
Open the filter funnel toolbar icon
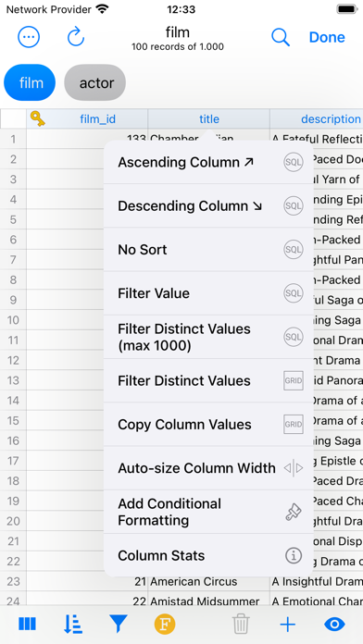click(x=118, y=625)
